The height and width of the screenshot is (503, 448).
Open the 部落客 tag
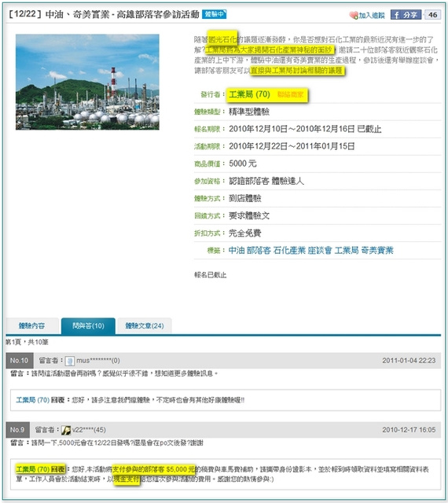pyautogui.click(x=259, y=250)
